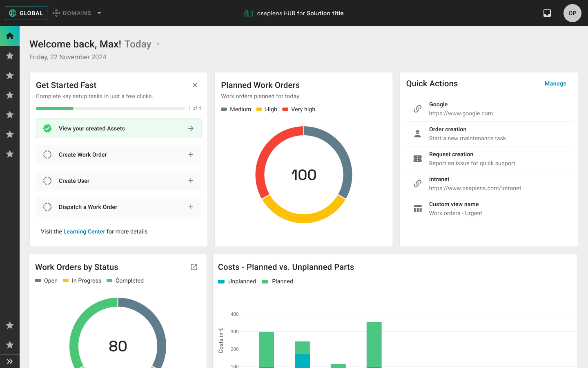
Task: Open the Learning Center link
Action: click(x=84, y=231)
